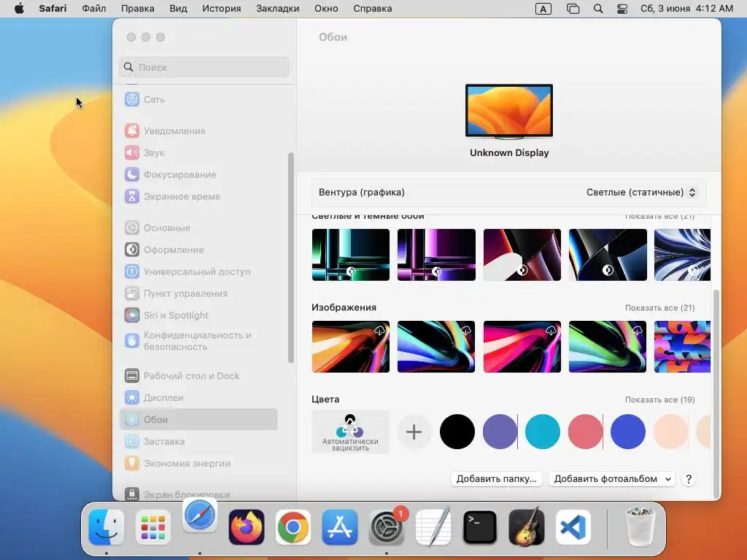Open the Закладки menu
Viewport: 747px width, 560px height.
point(278,9)
